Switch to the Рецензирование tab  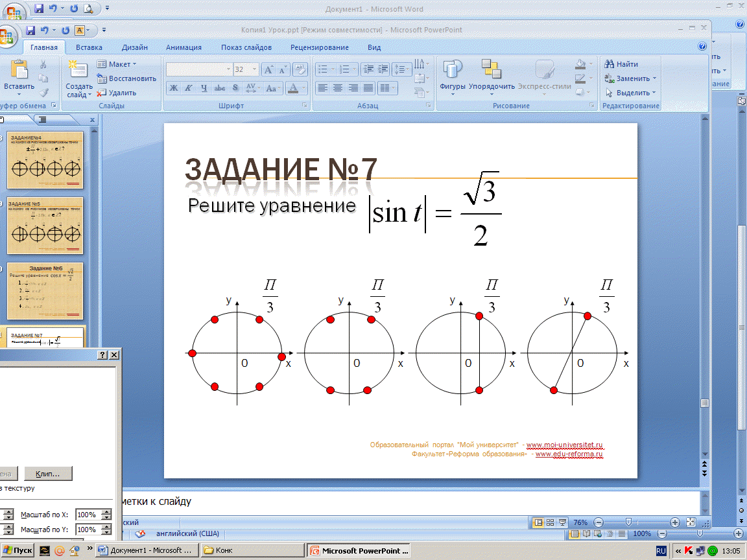[x=320, y=47]
